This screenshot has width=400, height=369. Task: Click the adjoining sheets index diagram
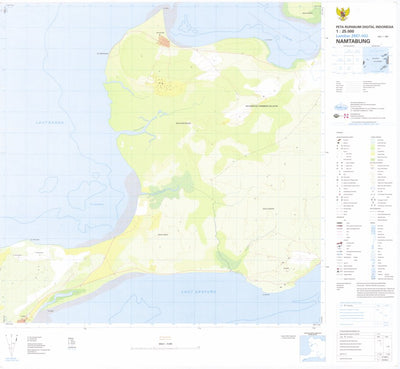tap(348, 60)
